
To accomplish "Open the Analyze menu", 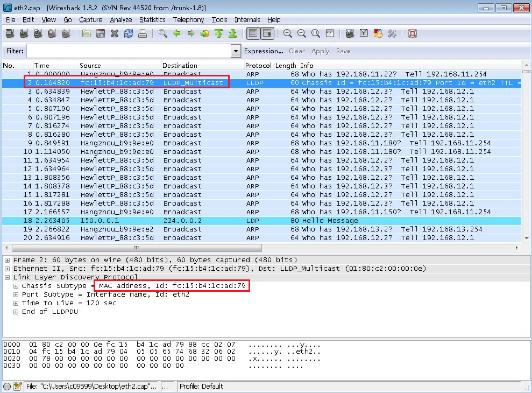I will (x=121, y=20).
